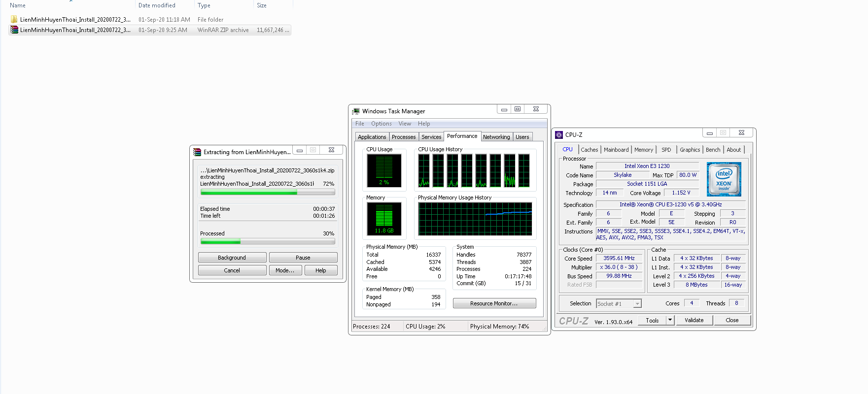The image size is (868, 394).
Task: Open the Mainboard tab in CPU-Z
Action: [616, 150]
